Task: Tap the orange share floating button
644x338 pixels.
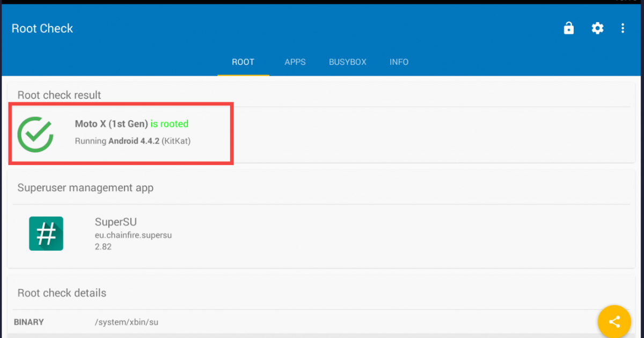Action: coord(615,322)
